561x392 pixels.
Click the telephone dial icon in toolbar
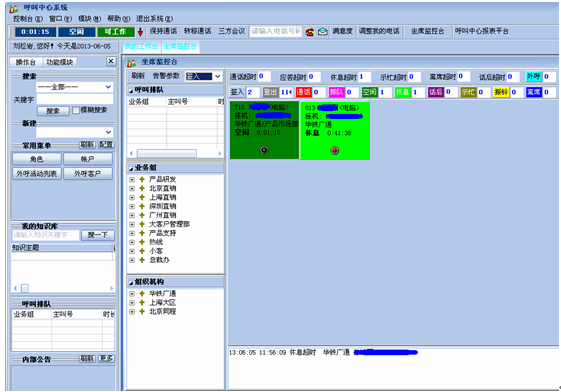(x=309, y=32)
